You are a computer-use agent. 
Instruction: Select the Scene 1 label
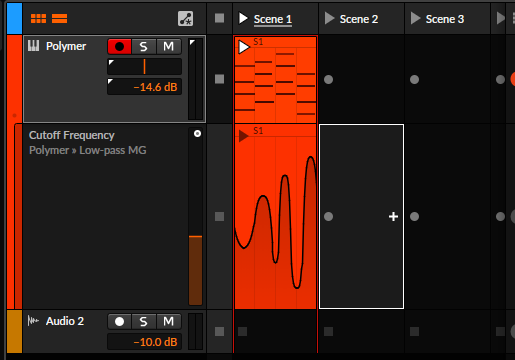pyautogui.click(x=273, y=19)
